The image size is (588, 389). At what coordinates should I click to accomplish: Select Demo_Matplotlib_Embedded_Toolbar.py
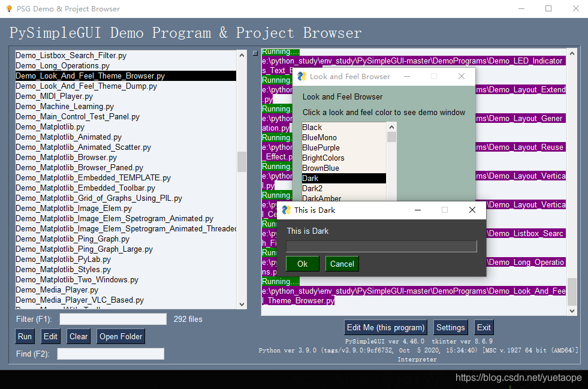(126, 188)
